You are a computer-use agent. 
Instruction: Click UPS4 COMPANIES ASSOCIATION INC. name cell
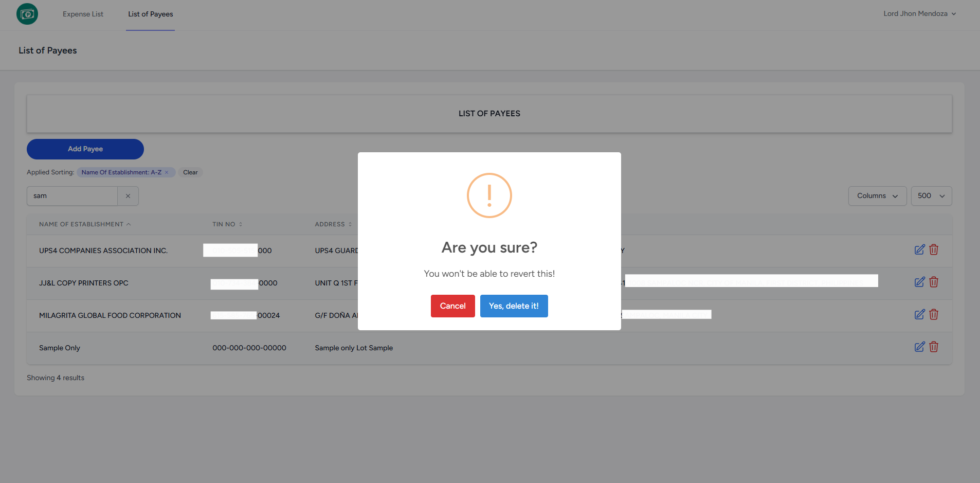click(103, 251)
